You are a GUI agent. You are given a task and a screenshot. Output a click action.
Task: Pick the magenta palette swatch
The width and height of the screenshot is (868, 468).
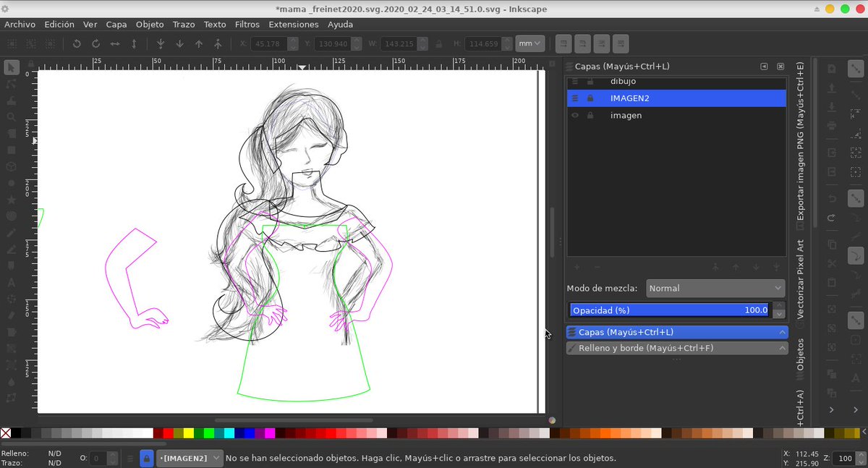(270, 433)
